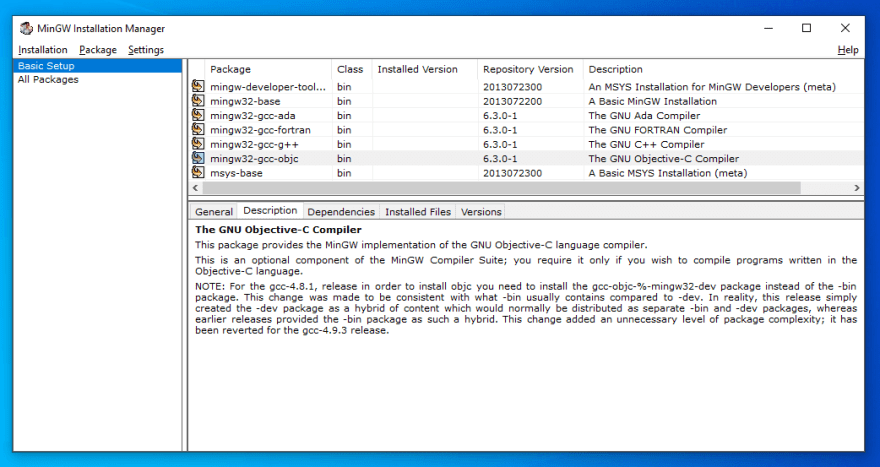Select the mingw32-base package name
880x467 pixels.
pos(245,102)
